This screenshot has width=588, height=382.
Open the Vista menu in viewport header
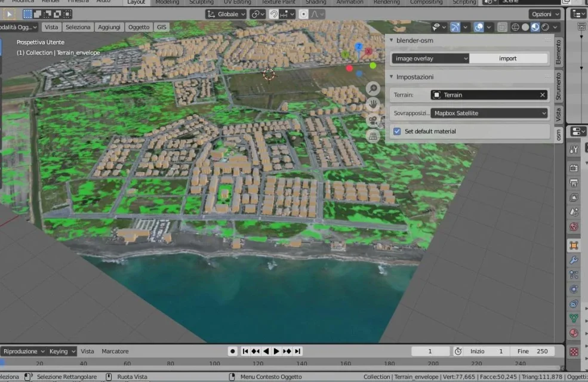51,27
